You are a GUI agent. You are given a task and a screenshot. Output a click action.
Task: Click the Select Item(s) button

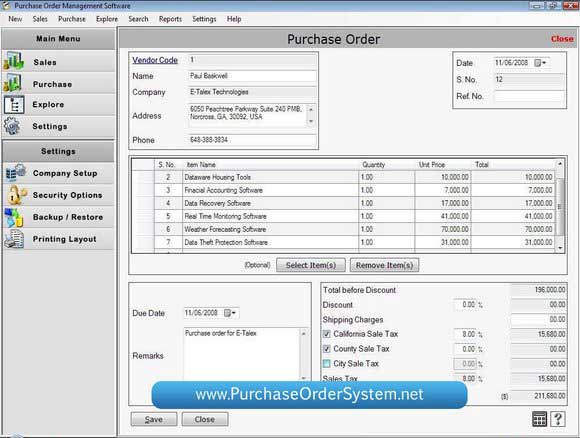[x=311, y=265]
